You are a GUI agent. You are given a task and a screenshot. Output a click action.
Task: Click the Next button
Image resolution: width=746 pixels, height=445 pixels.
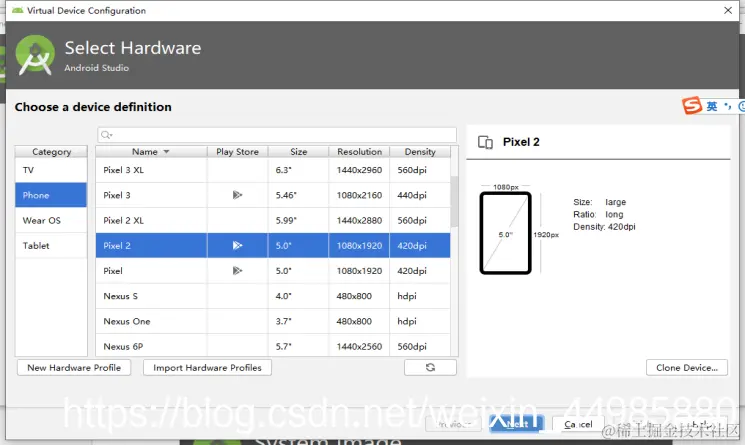pyautogui.click(x=516, y=423)
